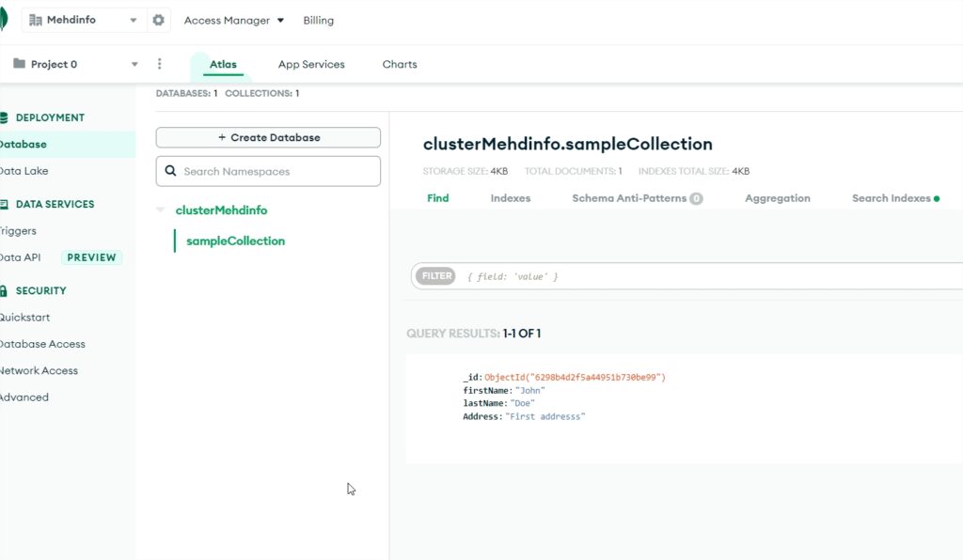963x560 pixels.
Task: Click the Mehdinfo organization building icon
Action: (x=36, y=21)
